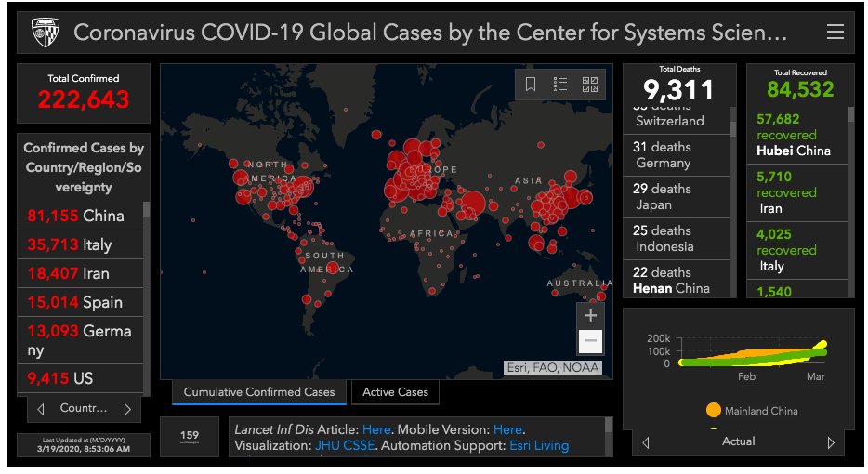Screen dimensions: 868x474
Task: Follow the Esri Living link
Action: tap(539, 446)
